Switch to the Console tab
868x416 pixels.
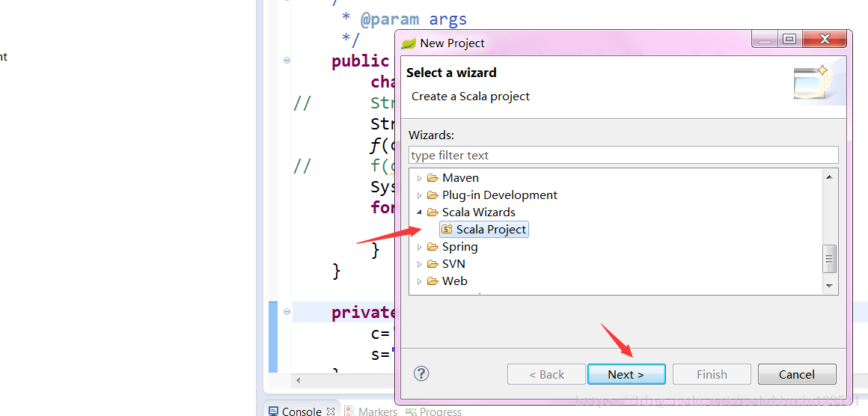pos(301,412)
